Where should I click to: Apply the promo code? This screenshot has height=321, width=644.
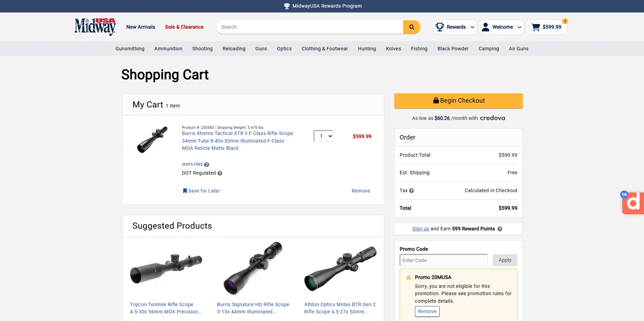pos(504,260)
